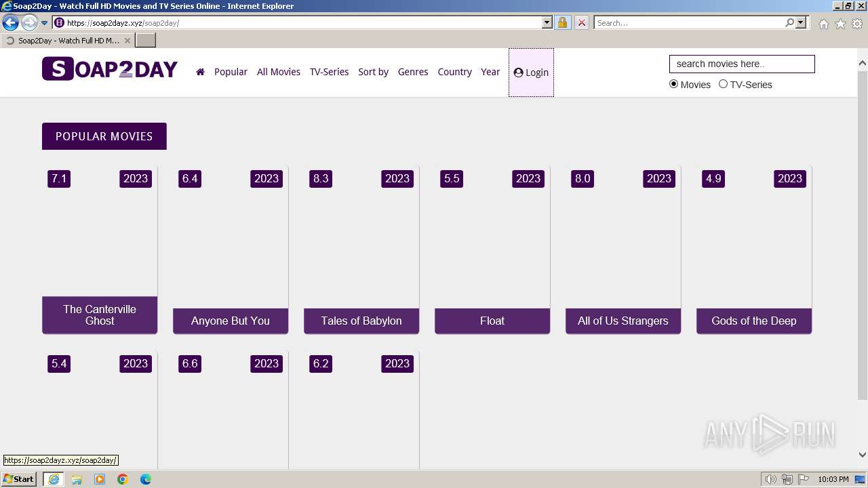
Task: Open File Explorer from the taskbar
Action: tap(77, 479)
